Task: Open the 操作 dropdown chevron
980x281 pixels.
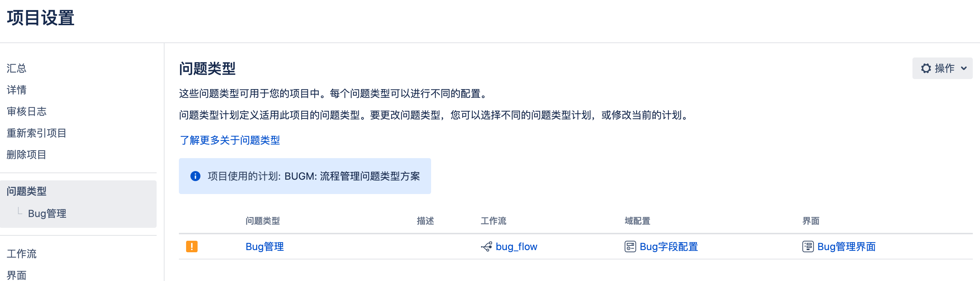Action: pos(963,69)
